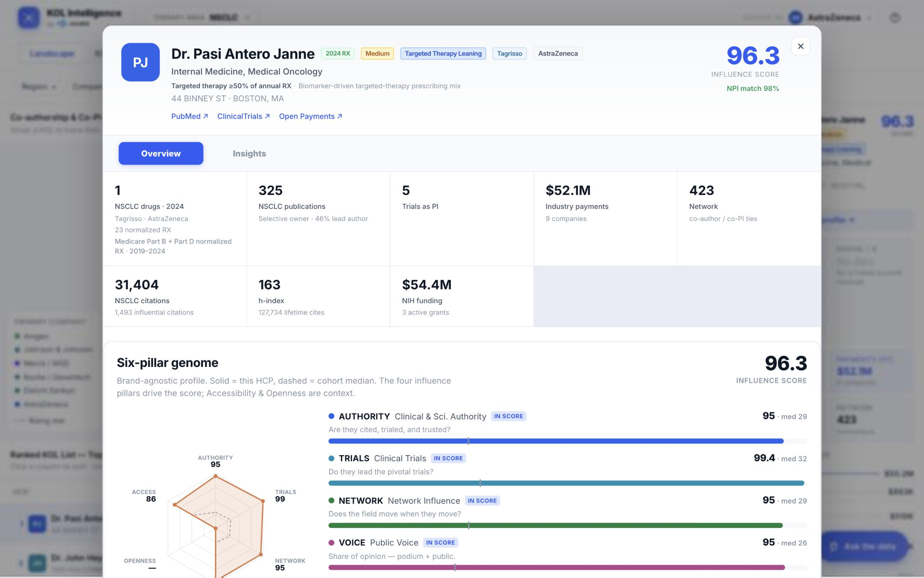Click the 96.3 influence score header value

tap(753, 56)
